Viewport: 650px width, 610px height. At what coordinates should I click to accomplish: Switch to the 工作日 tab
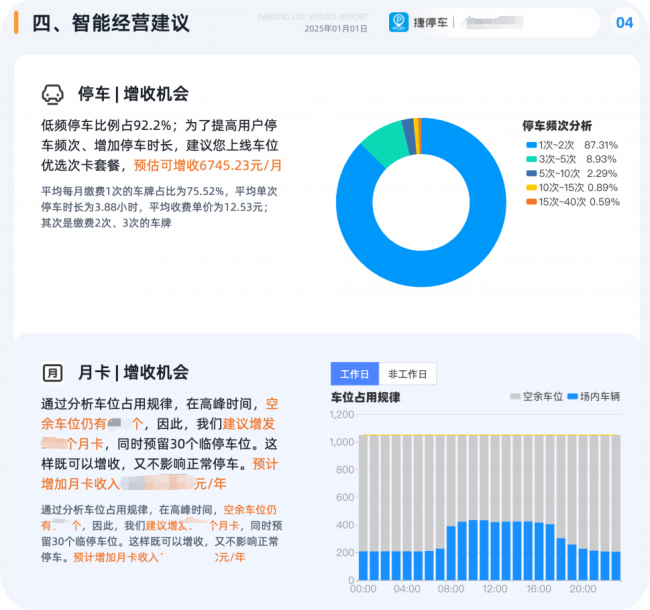[354, 374]
